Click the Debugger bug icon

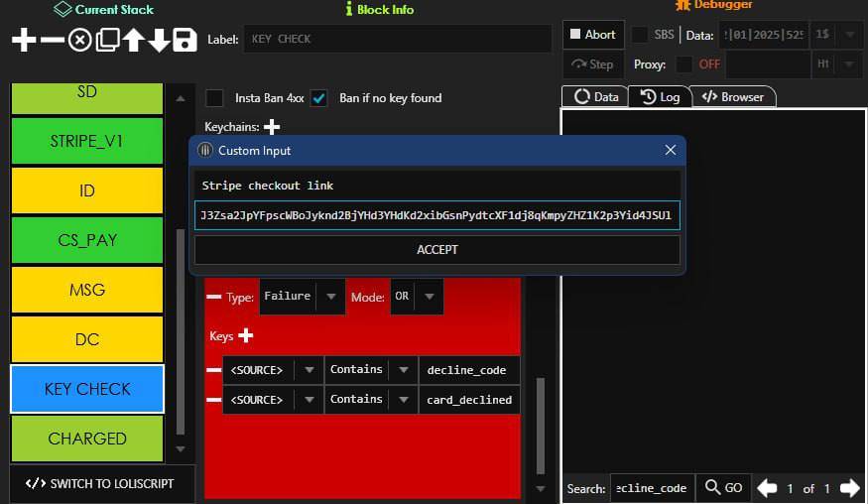683,5
